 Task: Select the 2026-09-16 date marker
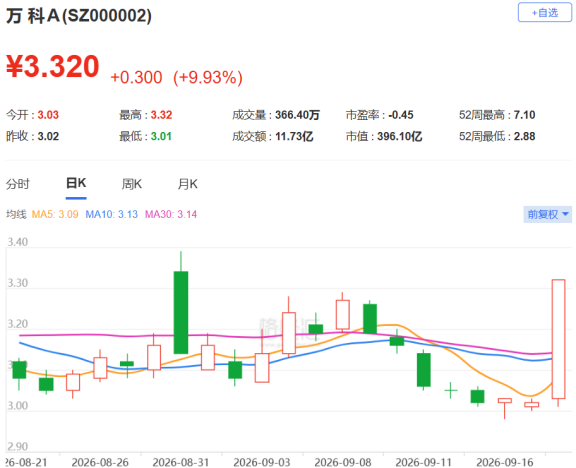click(505, 462)
